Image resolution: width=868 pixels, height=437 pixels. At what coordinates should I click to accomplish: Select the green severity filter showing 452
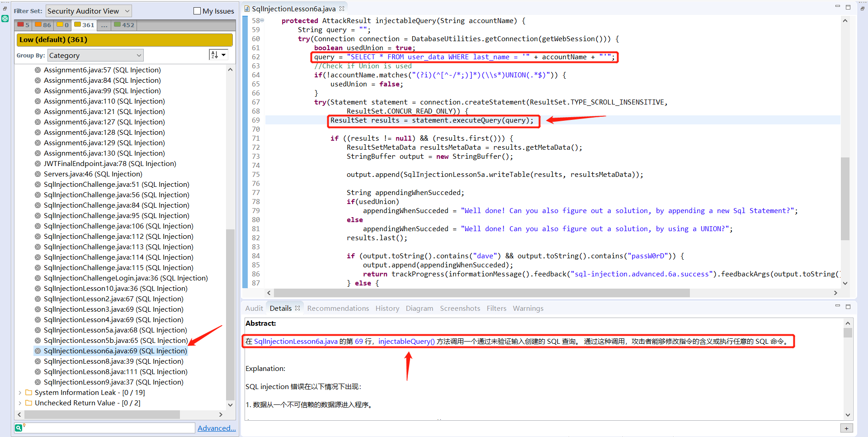[x=123, y=25]
